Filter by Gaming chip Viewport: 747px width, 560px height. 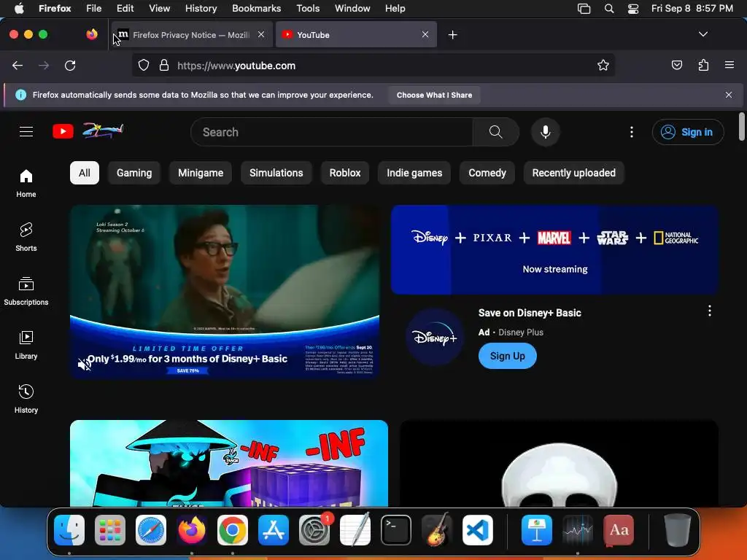[x=134, y=173]
